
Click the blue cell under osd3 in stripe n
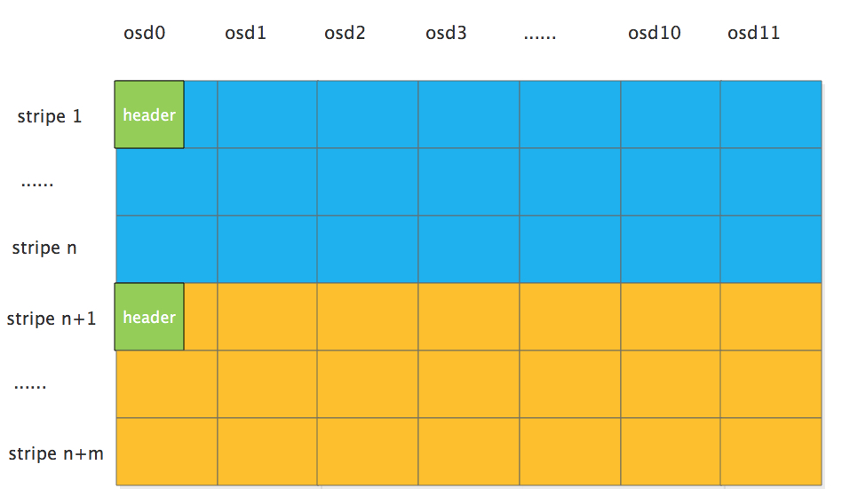point(469,249)
